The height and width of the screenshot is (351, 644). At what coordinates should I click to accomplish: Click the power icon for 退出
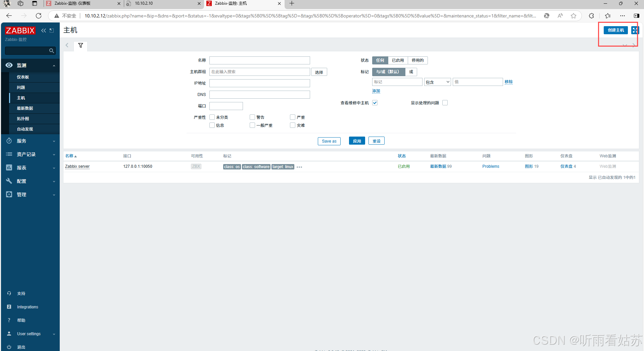(9, 347)
